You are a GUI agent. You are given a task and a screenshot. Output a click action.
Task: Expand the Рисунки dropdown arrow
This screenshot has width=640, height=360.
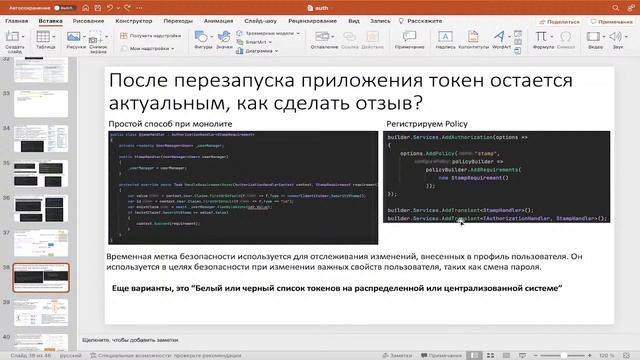click(x=84, y=37)
